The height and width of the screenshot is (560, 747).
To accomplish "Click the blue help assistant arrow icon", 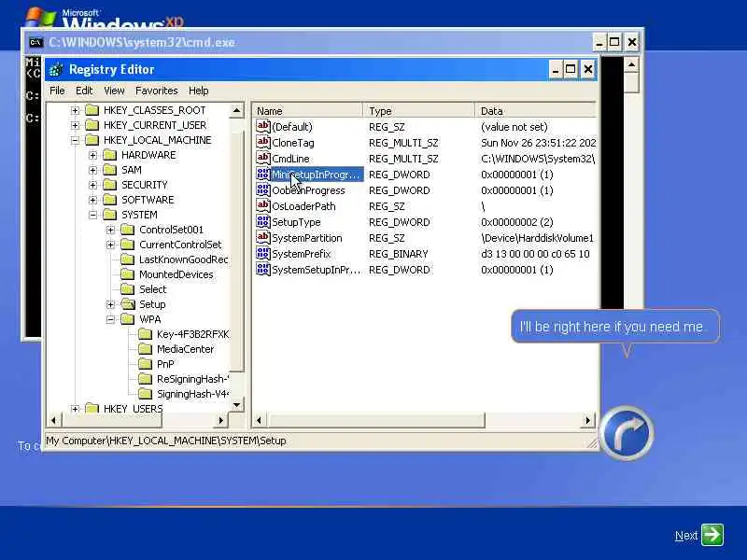I will (x=627, y=433).
